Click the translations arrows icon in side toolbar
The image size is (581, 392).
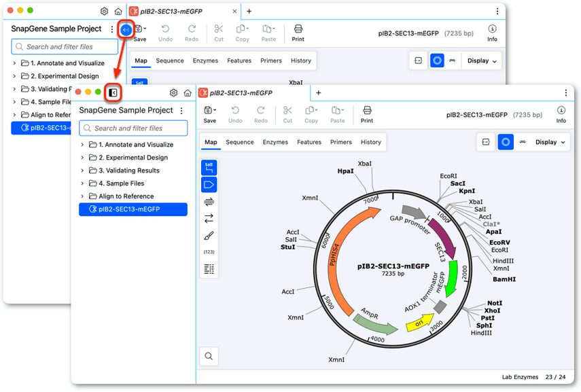click(x=209, y=219)
